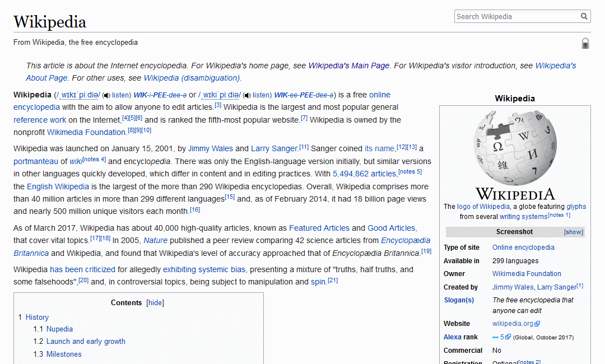Open the Featured Articles link
Viewport: 605px width, 364px height.
[x=319, y=228]
